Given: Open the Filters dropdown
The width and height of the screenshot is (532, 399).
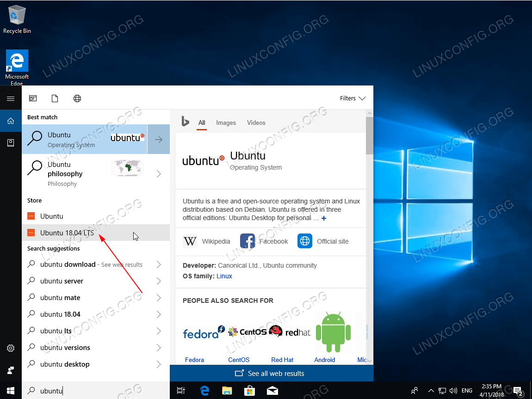Looking at the screenshot, I should click(x=353, y=98).
